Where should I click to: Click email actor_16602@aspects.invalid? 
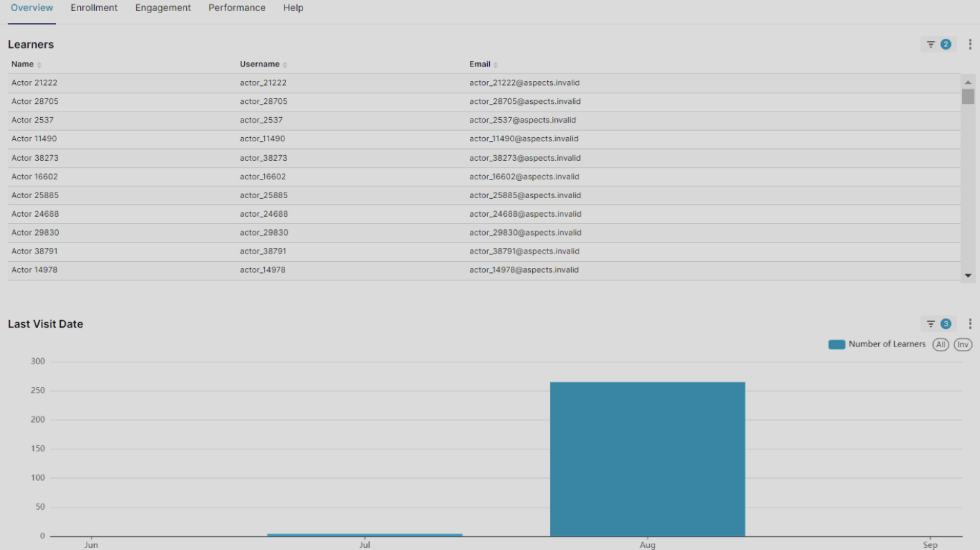pyautogui.click(x=525, y=177)
